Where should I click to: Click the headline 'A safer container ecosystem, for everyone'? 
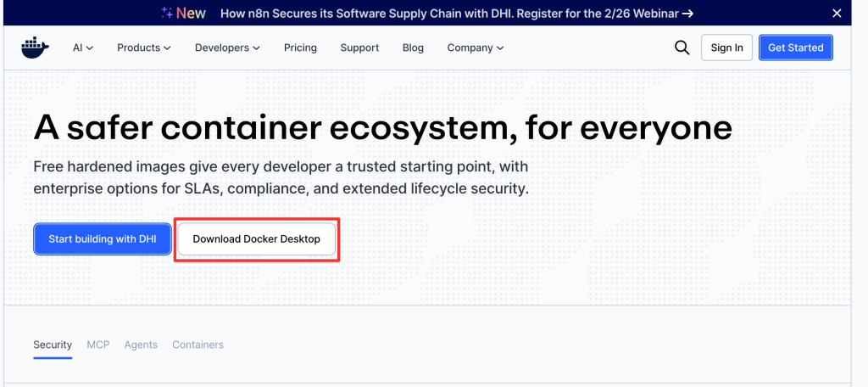382,127
